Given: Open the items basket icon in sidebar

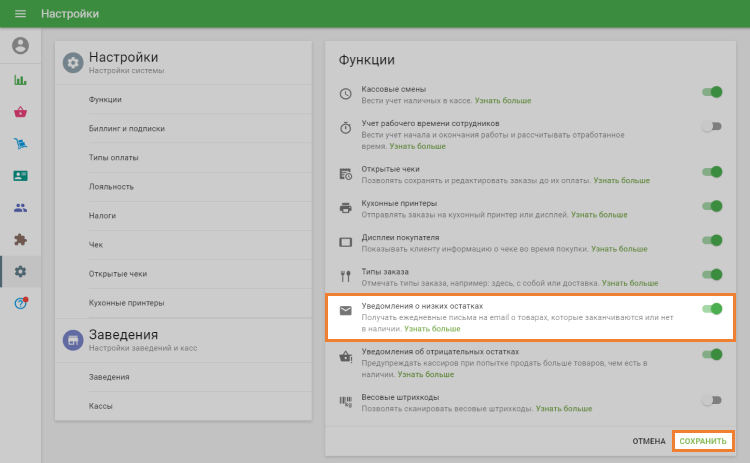Looking at the screenshot, I should [x=20, y=112].
